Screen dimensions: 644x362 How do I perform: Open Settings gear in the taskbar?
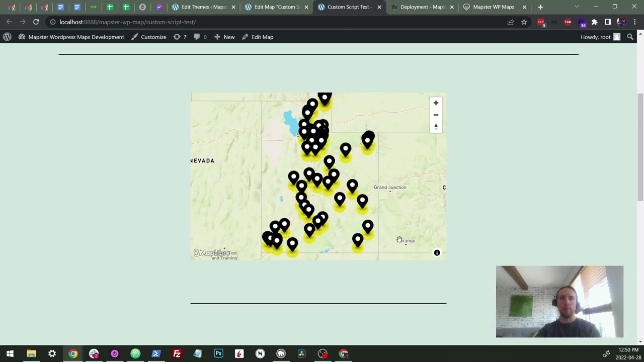(52, 353)
